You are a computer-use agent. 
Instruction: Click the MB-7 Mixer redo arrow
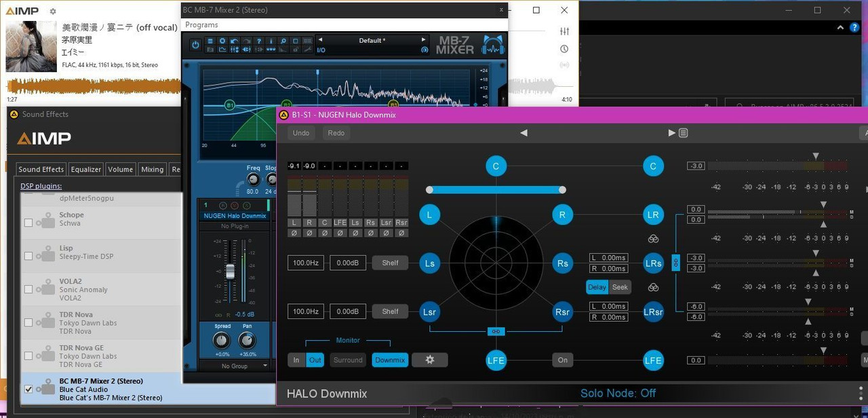(247, 41)
